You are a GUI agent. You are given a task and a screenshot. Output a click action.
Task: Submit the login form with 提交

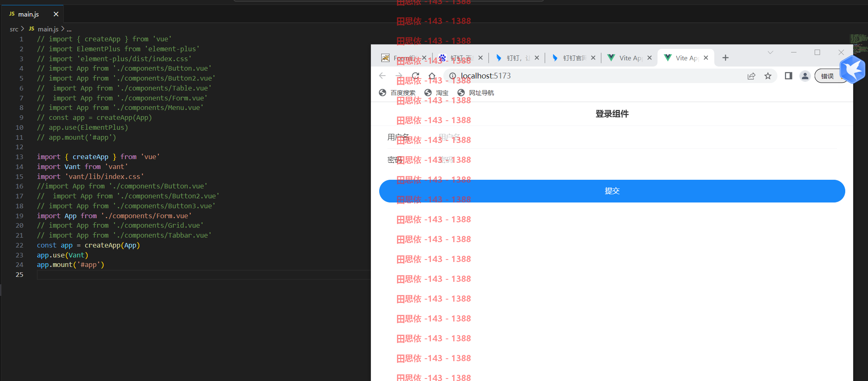click(612, 191)
